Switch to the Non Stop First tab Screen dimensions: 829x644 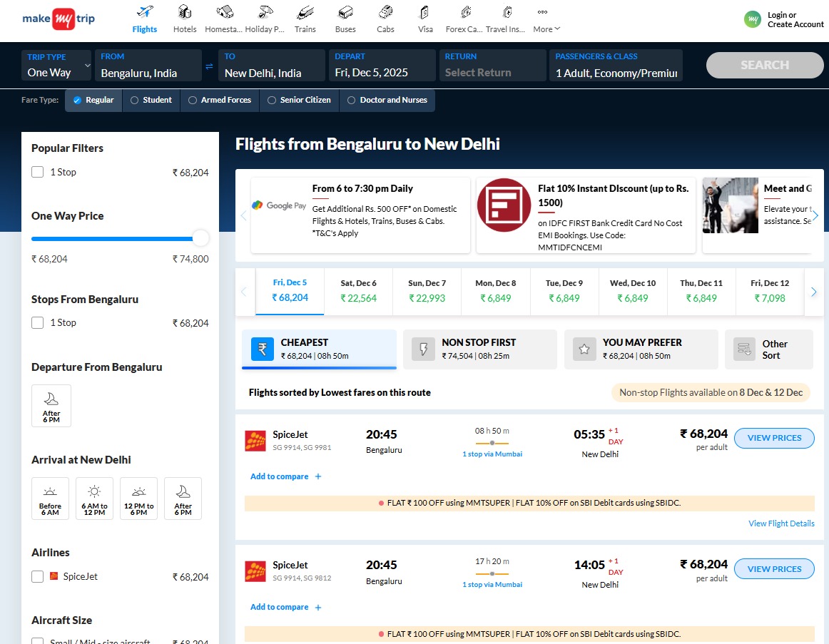click(479, 349)
